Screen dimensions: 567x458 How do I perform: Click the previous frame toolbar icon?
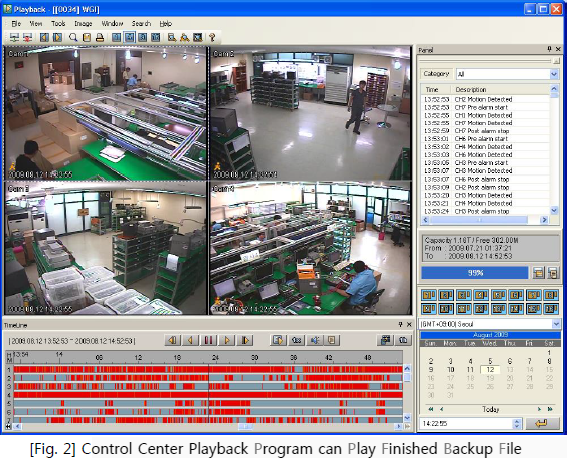click(44, 37)
